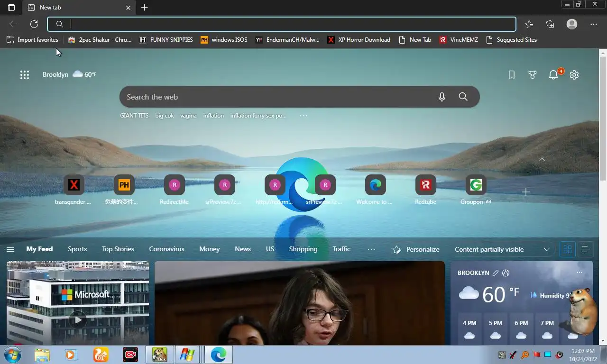Screen dimensions: 607x364
Task: Play the Microsoft video card
Action: [x=78, y=319]
